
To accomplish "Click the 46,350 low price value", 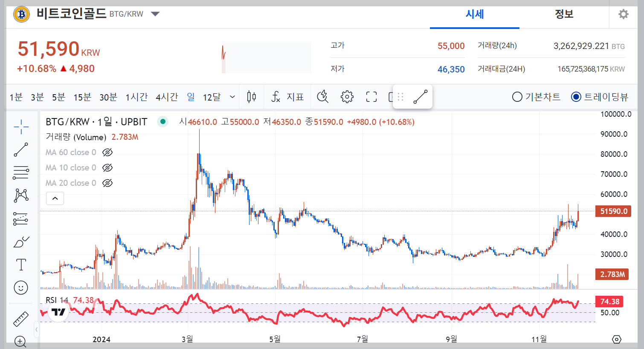I will coord(451,69).
